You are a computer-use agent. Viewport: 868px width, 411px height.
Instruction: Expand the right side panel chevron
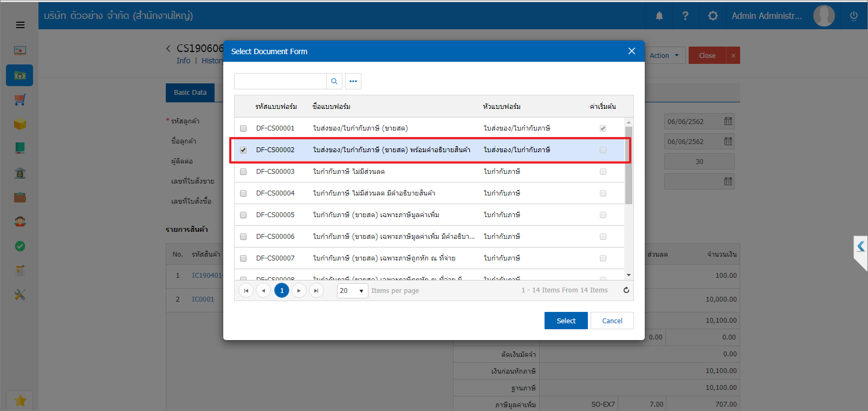pos(860,246)
